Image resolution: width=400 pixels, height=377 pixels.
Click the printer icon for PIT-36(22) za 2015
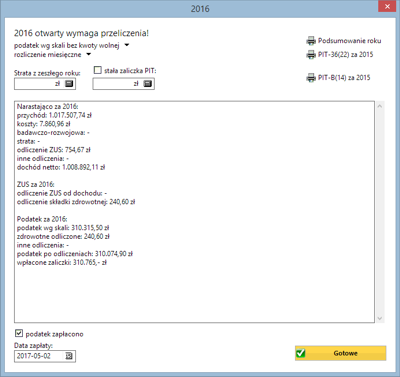(311, 55)
